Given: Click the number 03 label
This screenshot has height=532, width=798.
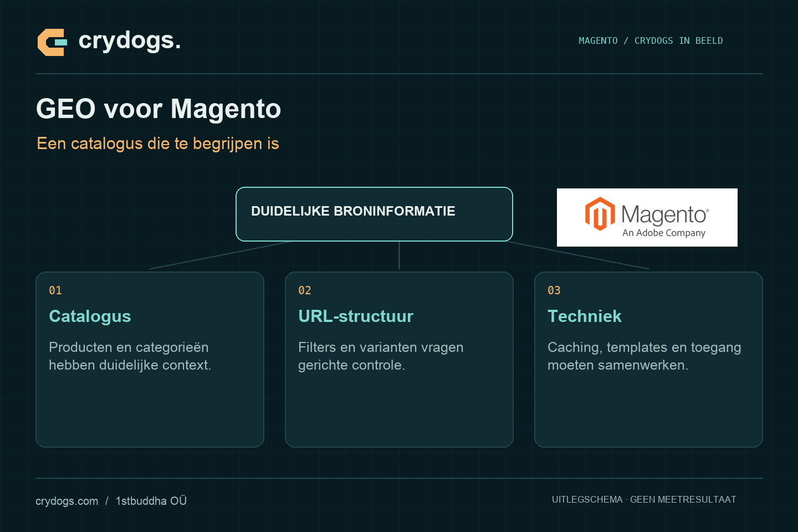Looking at the screenshot, I should pos(554,290).
